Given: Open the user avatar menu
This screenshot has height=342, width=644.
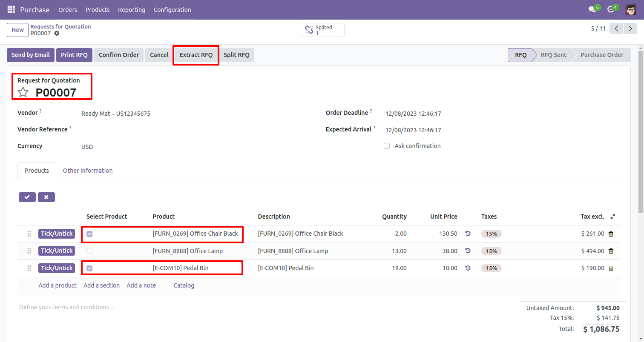Looking at the screenshot, I should [x=631, y=9].
